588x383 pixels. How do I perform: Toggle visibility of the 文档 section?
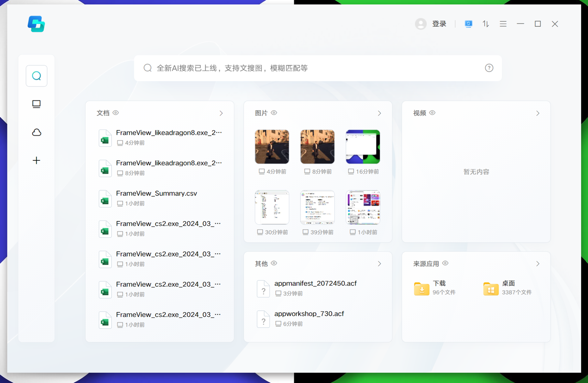(x=116, y=113)
